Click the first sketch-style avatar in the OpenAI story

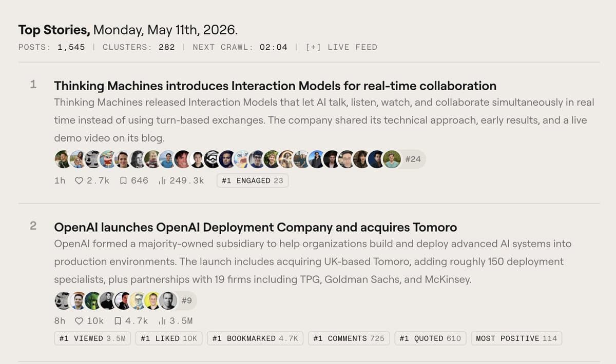62,300
